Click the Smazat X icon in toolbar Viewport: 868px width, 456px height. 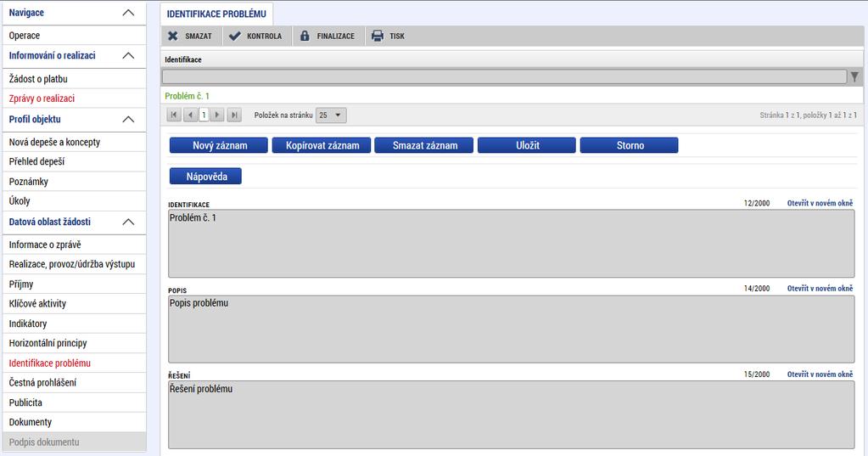pos(173,36)
